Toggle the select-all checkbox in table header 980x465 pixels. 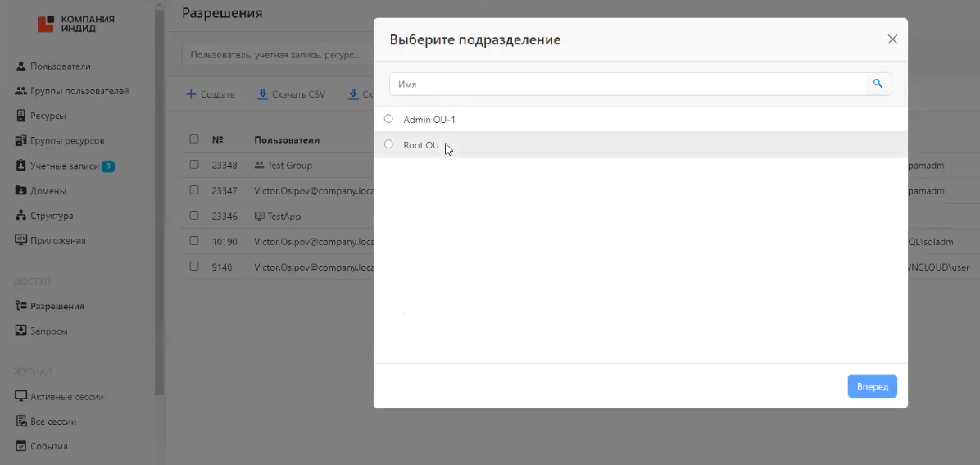194,139
